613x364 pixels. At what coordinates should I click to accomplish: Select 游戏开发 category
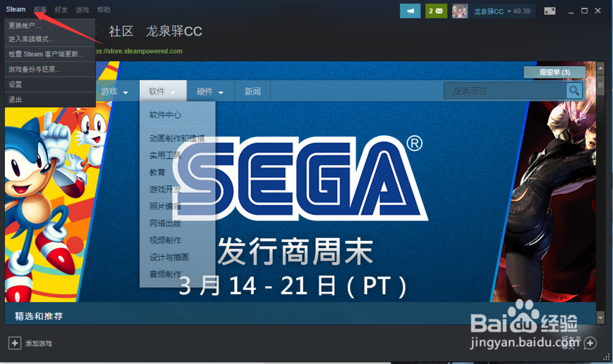tap(165, 189)
